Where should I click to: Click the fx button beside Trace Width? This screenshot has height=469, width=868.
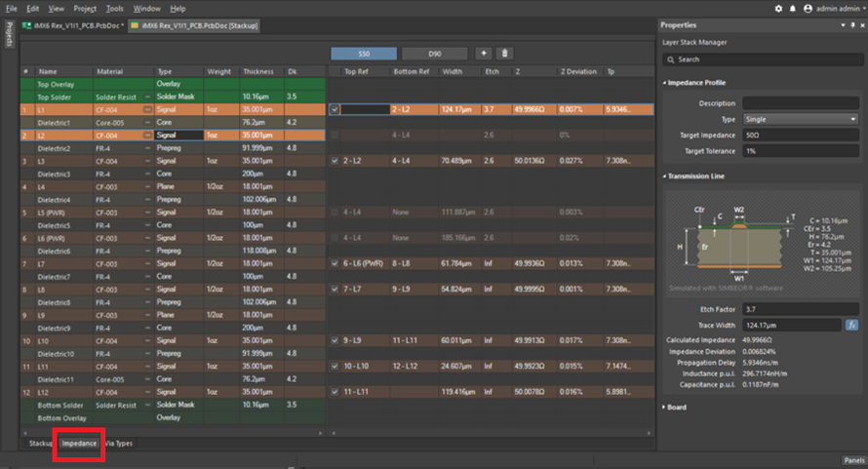(x=850, y=324)
